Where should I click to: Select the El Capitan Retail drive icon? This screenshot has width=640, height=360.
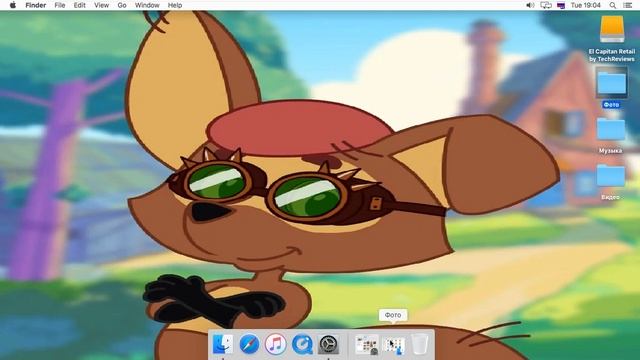[612, 29]
